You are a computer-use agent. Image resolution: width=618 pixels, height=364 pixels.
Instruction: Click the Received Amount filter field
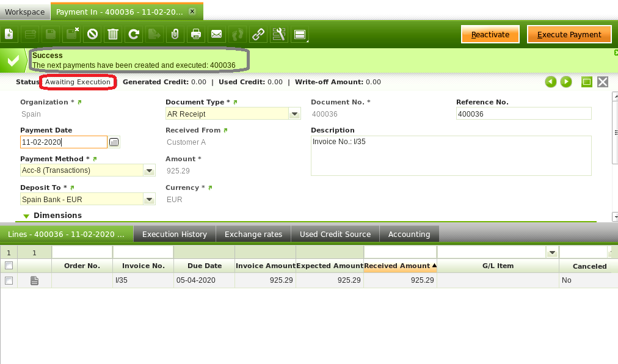(400, 252)
